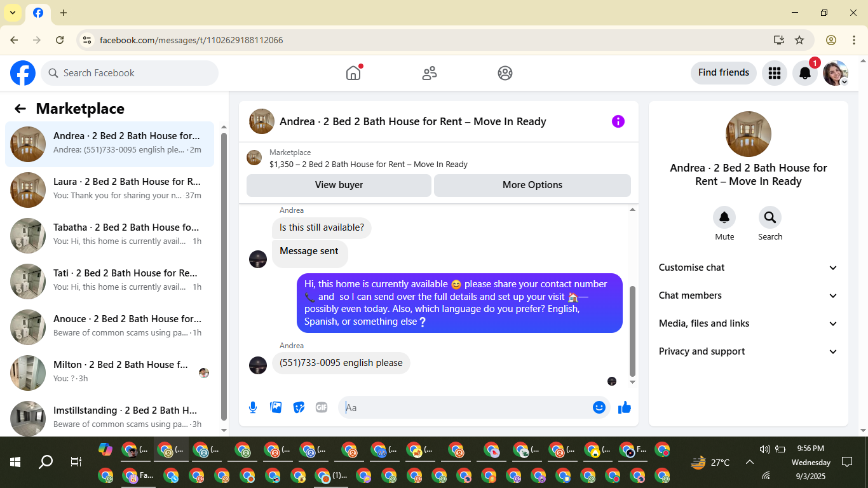
Task: Show hidden system tray icons
Action: (749, 462)
